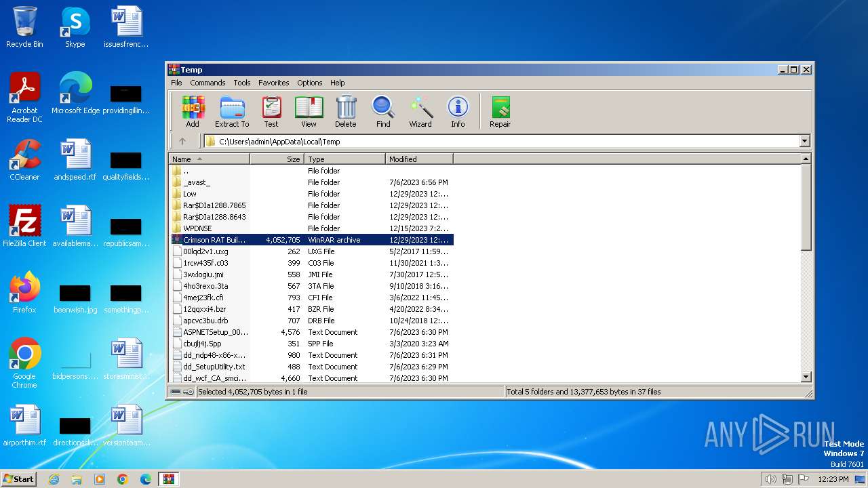Image resolution: width=868 pixels, height=488 pixels.
Task: Click the file list scroll up arrow
Action: point(806,159)
